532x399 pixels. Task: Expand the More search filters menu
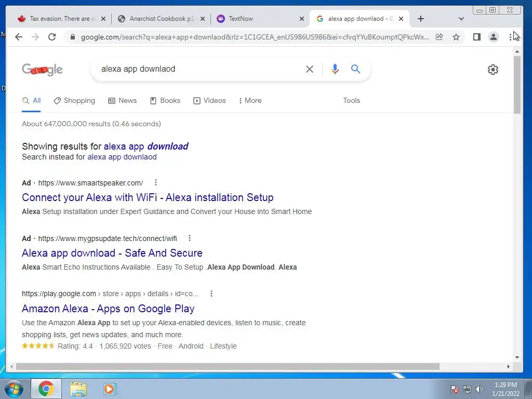point(250,100)
